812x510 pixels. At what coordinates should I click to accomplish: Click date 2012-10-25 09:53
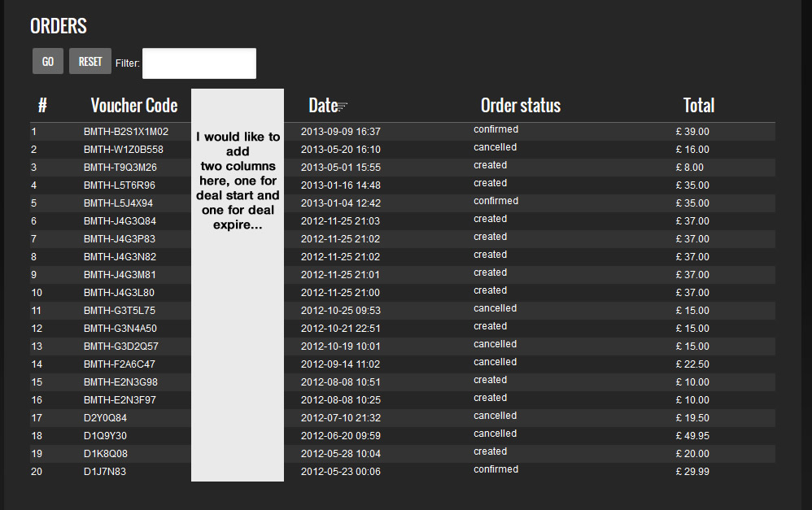click(341, 311)
